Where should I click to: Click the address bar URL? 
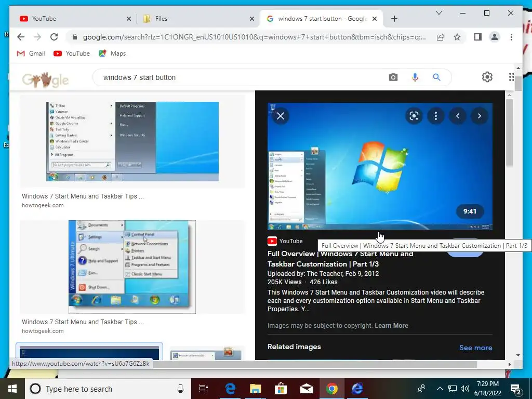tap(254, 37)
